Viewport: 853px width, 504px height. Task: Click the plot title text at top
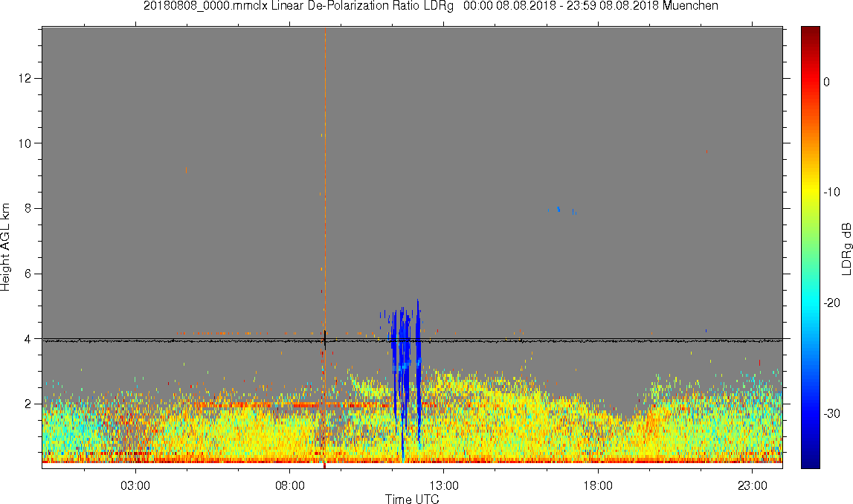point(431,6)
